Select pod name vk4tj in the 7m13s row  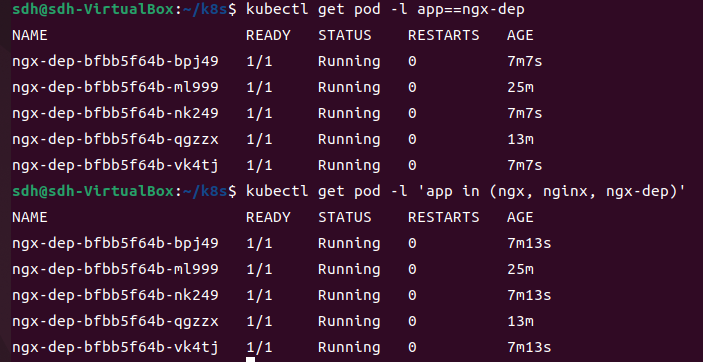[x=115, y=348]
